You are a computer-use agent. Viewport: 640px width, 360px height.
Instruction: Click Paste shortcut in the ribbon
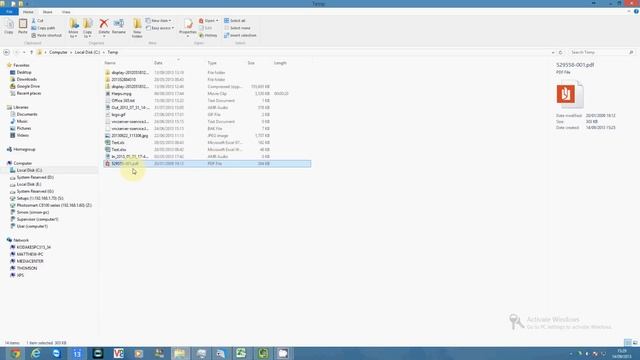point(47,35)
